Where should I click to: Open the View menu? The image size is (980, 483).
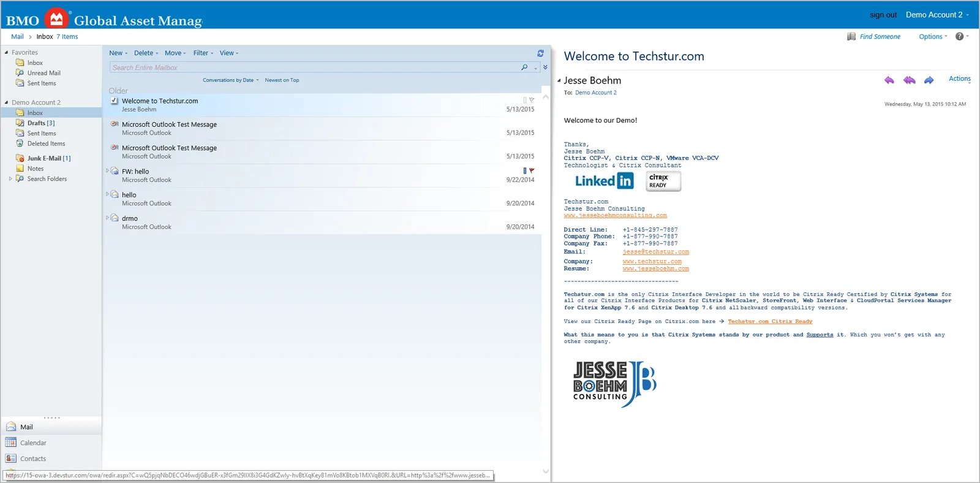(x=229, y=53)
